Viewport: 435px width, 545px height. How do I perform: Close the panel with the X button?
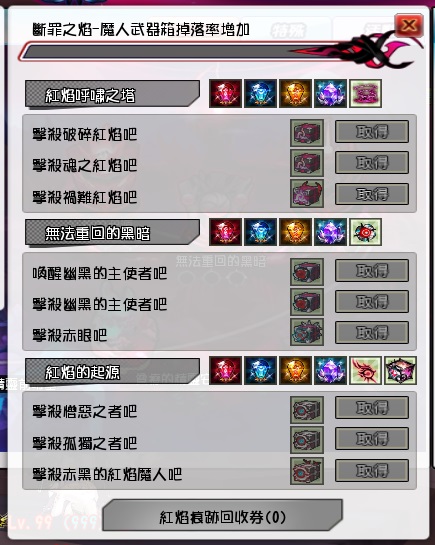point(409,25)
